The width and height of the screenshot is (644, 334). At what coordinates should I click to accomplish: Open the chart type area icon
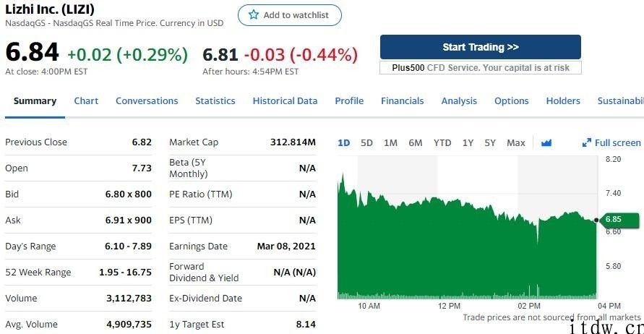point(546,143)
